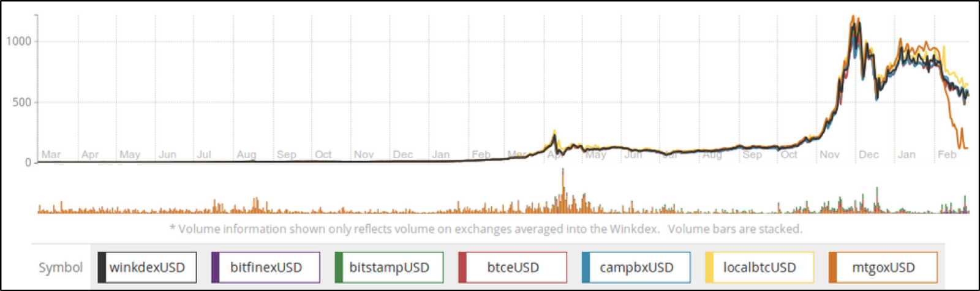Click the final Feb marker on the timeline
980x291 pixels.
[x=947, y=154]
